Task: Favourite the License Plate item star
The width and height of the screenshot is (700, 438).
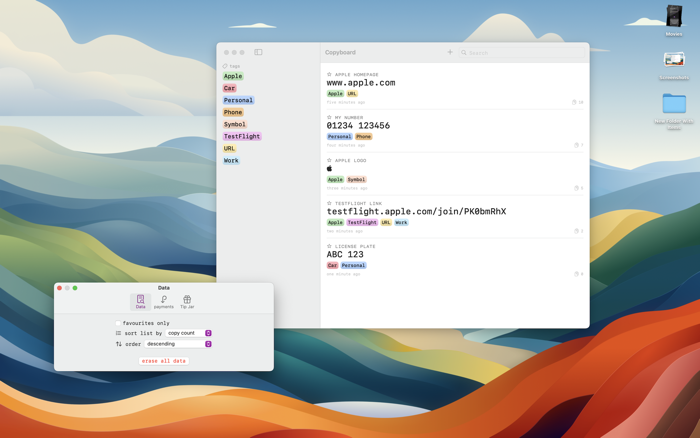Action: [x=329, y=246]
